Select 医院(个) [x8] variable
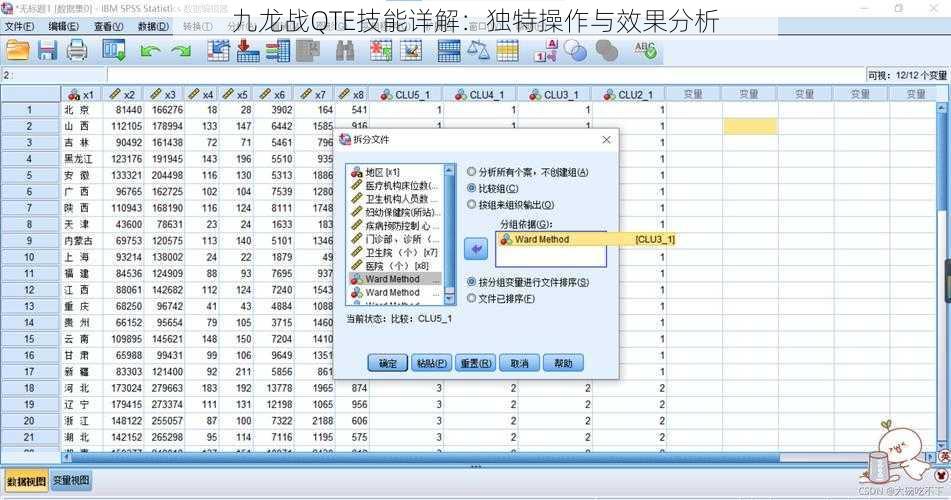 [395, 266]
